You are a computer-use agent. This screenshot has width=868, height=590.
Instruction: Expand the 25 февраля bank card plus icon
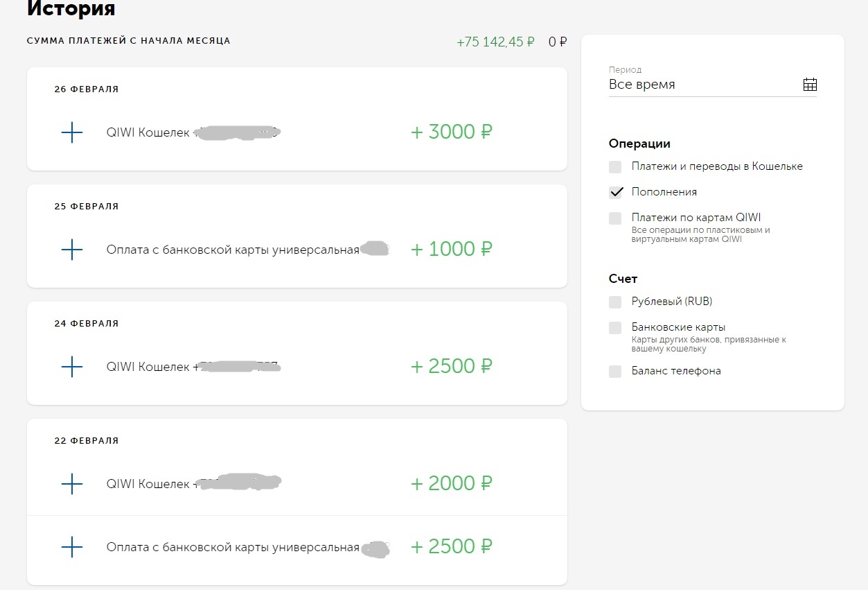tap(72, 250)
